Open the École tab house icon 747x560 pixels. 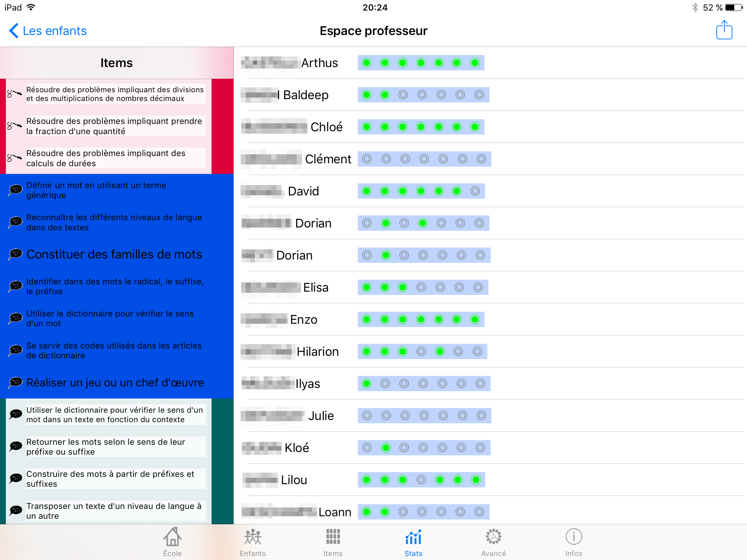click(172, 537)
